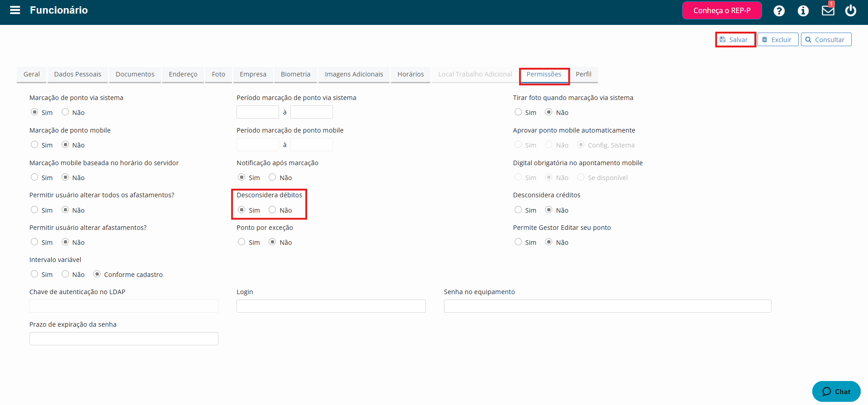
Task: Click the power logout icon
Action: 850,10
